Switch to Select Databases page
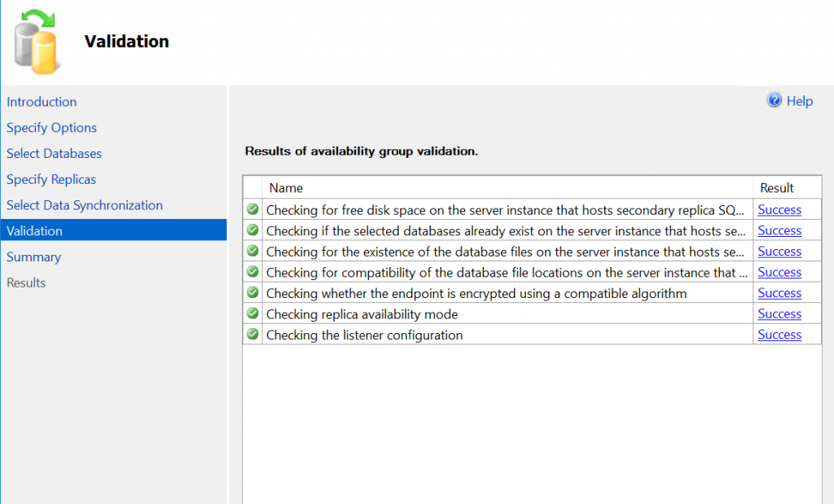834x504 pixels. (55, 154)
